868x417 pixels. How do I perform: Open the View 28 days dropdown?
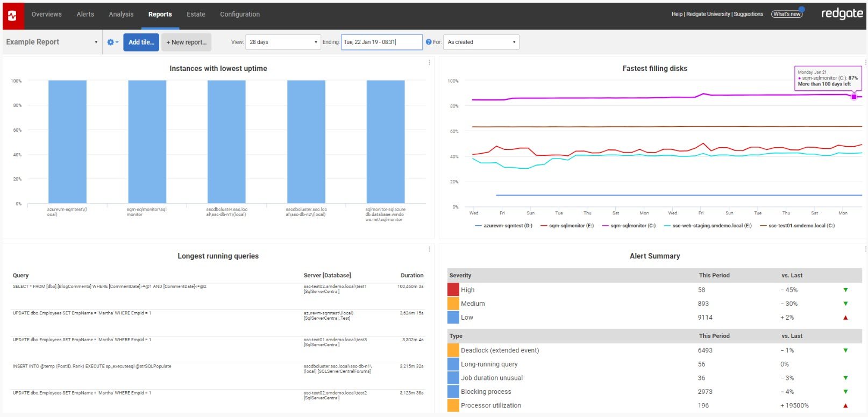pos(283,42)
